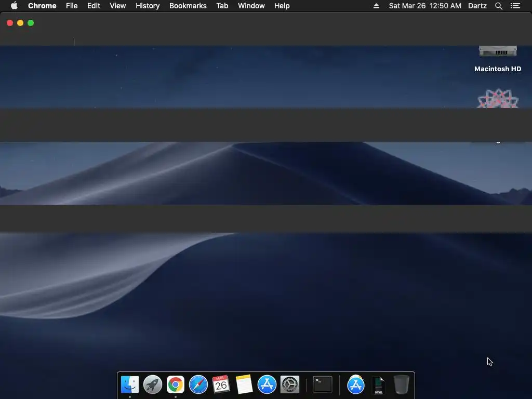Launch Terminal from the Dock
This screenshot has width=532, height=399.
322,384
